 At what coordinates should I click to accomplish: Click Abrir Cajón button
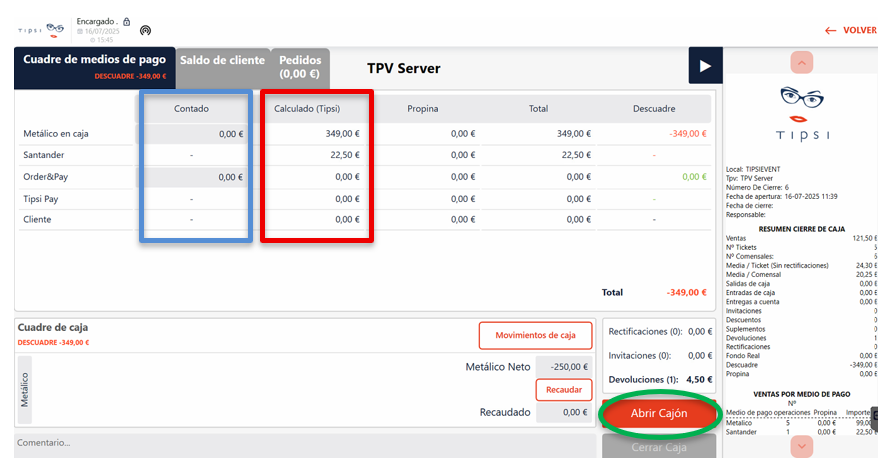[x=659, y=414]
